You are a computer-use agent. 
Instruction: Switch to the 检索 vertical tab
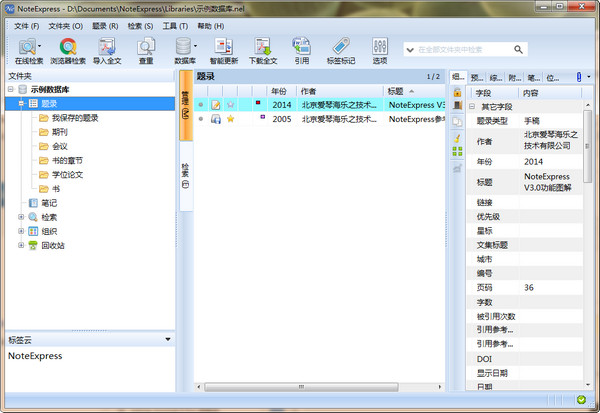[x=186, y=176]
